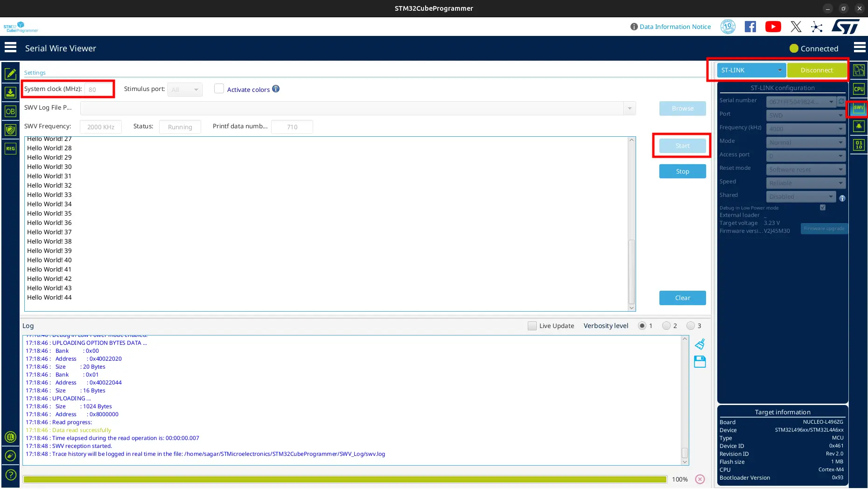The width and height of the screenshot is (868, 489).
Task: Open Erasing & Programming download icon
Action: [10, 92]
